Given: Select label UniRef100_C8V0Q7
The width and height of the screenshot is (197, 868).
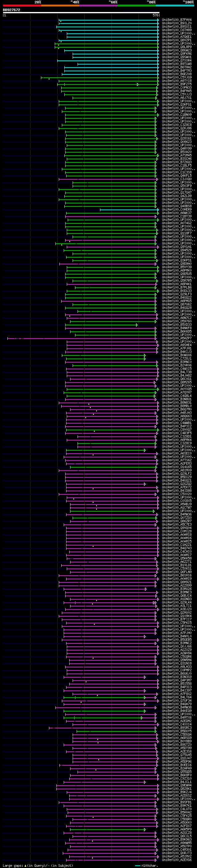Looking at the screenshot, I should click(177, 430).
